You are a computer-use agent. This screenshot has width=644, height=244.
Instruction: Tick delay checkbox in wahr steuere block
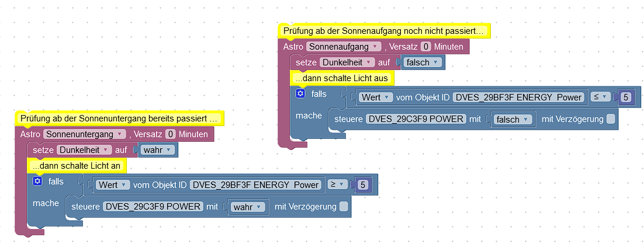click(344, 207)
